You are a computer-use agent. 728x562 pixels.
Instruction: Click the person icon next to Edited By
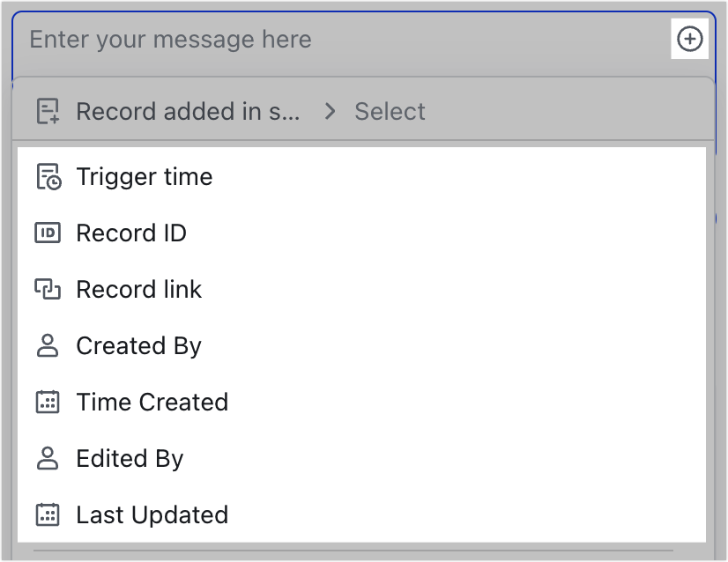(47, 458)
